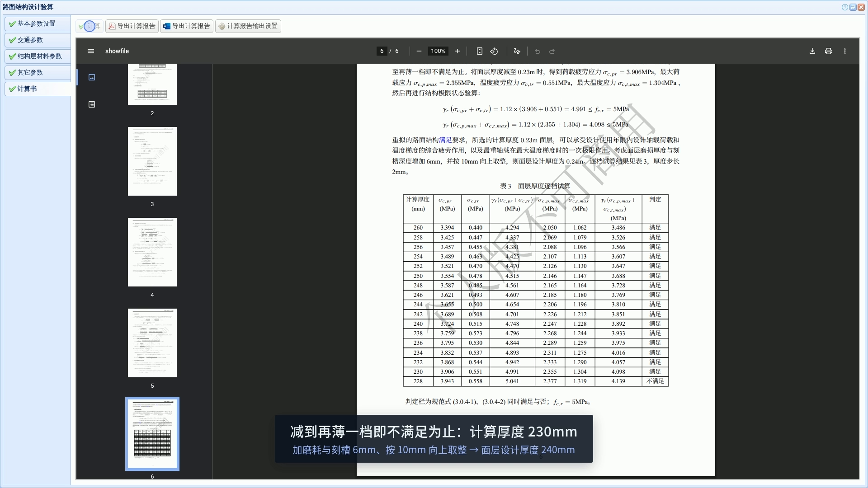Zoom in the PDF view
The image size is (868, 488).
tap(458, 51)
